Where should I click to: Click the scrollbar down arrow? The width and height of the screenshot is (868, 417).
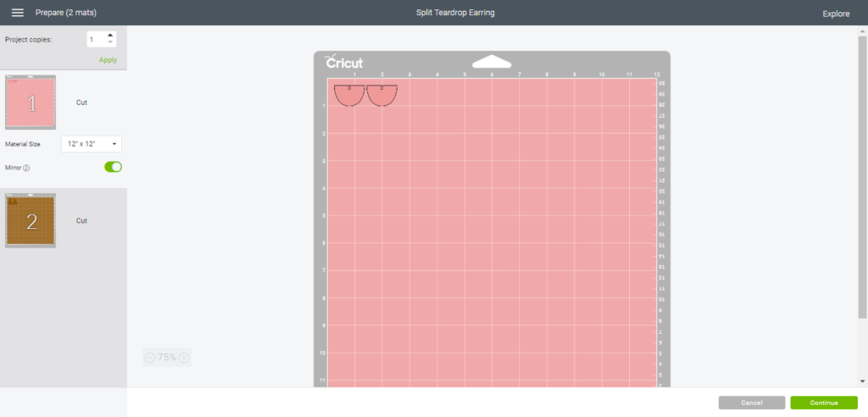(863, 381)
